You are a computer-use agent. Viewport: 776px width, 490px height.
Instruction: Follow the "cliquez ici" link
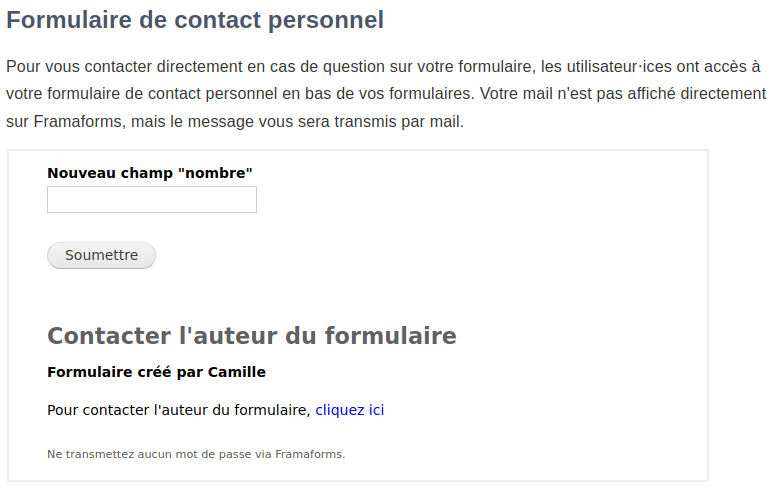click(350, 410)
